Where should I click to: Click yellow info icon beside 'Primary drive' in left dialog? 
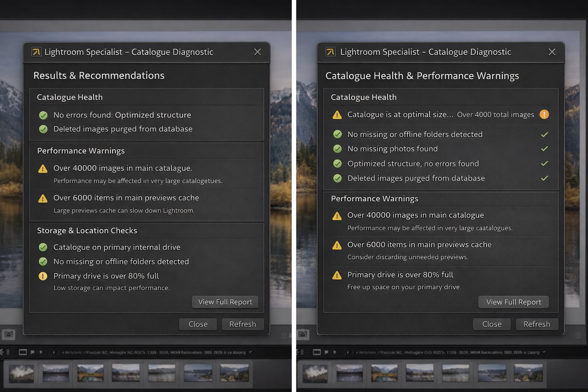pos(43,276)
